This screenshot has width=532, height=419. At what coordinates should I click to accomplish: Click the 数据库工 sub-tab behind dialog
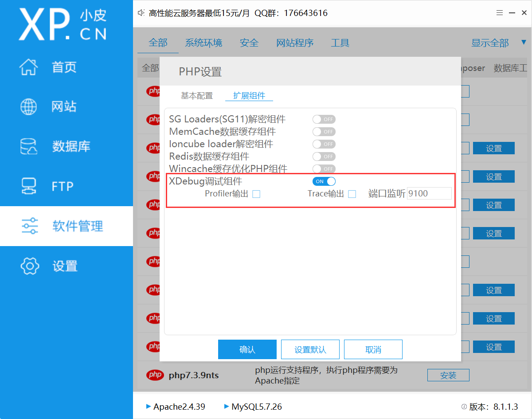(510, 68)
